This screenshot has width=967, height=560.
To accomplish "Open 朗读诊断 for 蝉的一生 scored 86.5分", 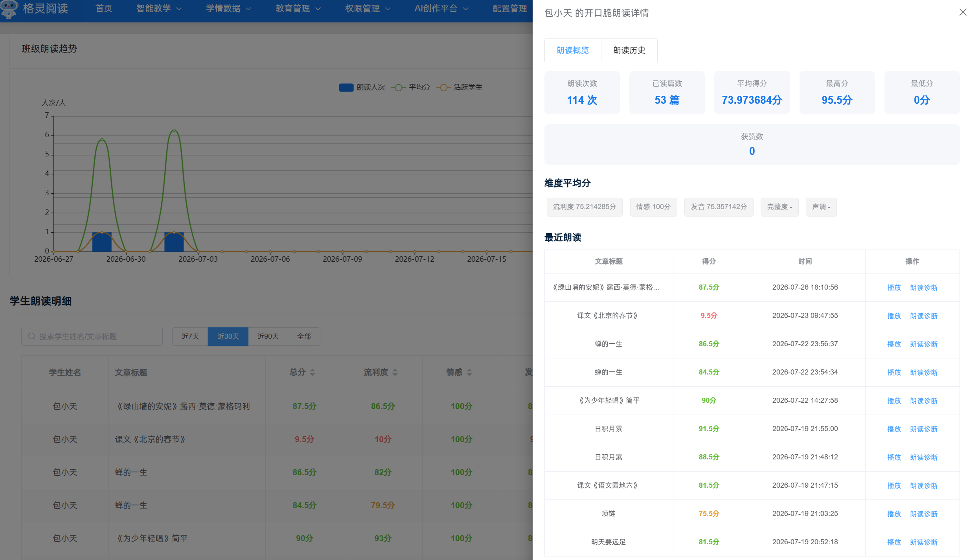I will [924, 344].
